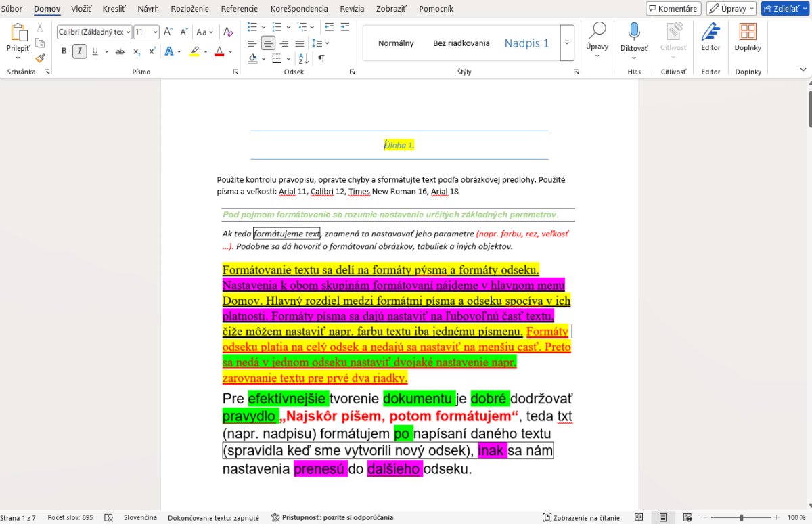This screenshot has width=812, height=524.
Task: Switch to the Vložiť tab
Action: (x=81, y=9)
